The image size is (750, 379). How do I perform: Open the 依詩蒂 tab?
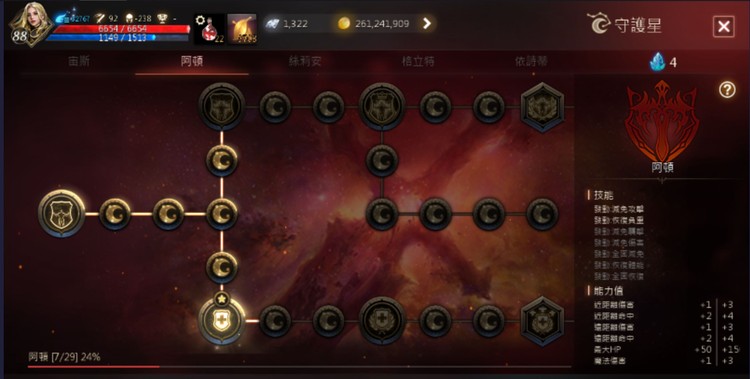531,62
